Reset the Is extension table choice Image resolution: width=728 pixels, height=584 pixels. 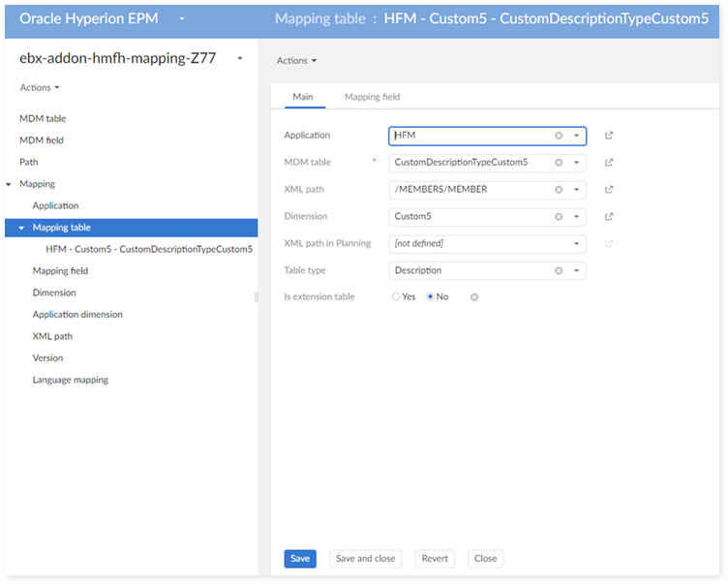coord(474,297)
